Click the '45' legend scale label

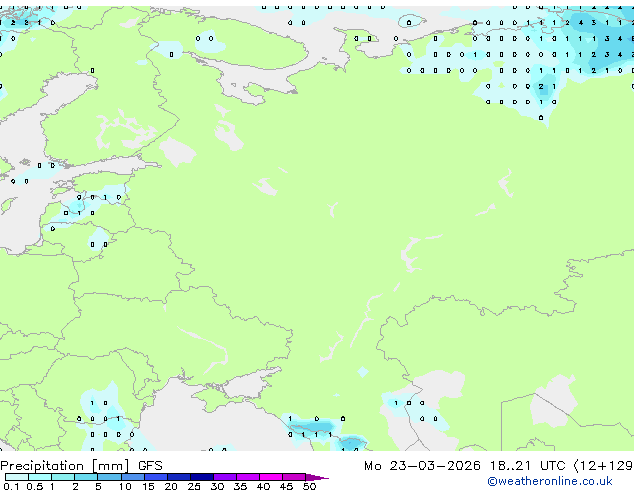point(286,486)
